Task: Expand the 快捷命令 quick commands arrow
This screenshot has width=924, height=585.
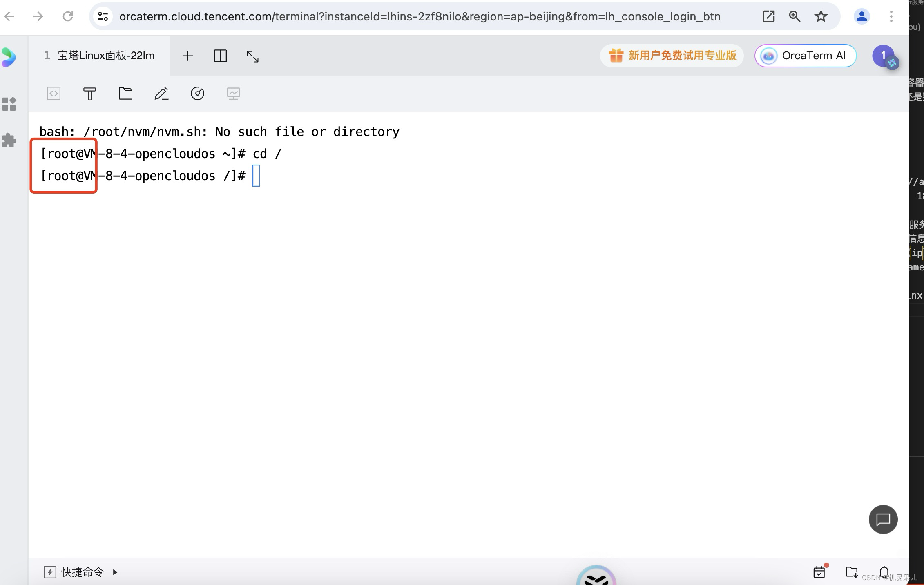Action: [x=115, y=572]
